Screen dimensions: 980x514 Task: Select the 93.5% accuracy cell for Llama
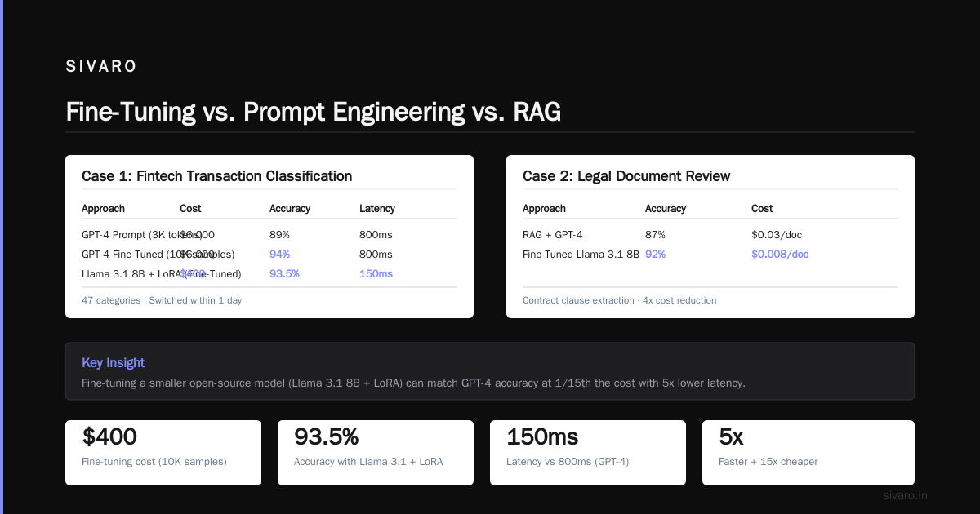pyautogui.click(x=284, y=274)
